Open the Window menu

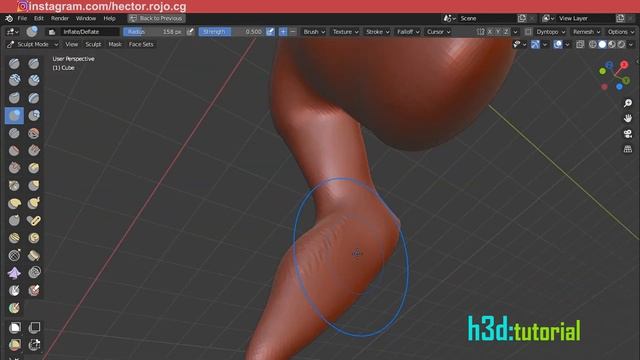pyautogui.click(x=86, y=18)
